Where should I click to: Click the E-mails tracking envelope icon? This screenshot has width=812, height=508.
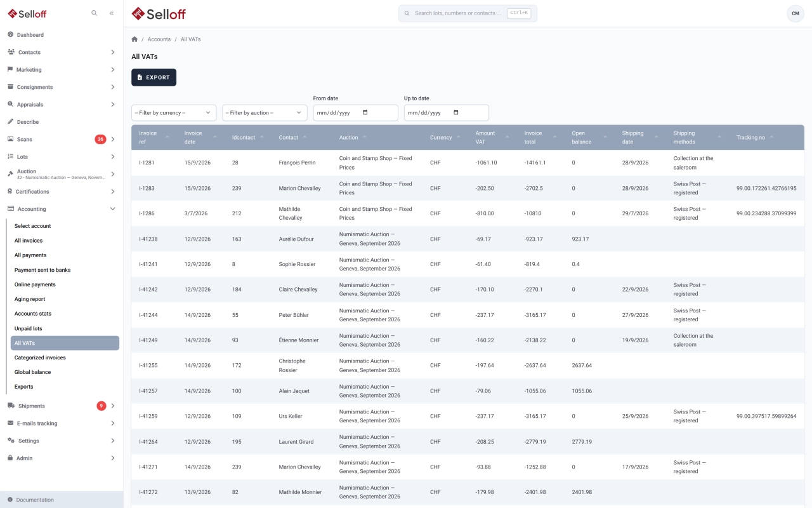[x=11, y=423]
